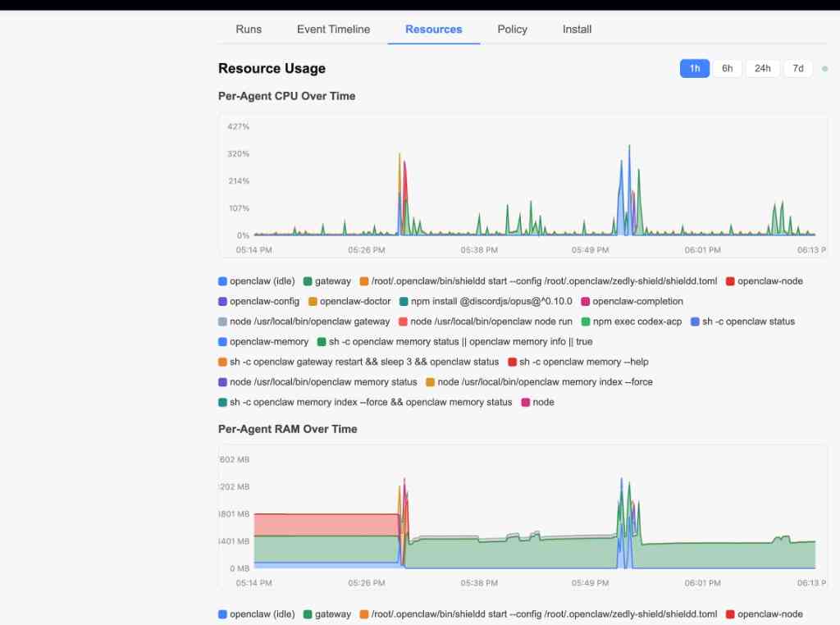Toggle sh -c openclaw status legend swatch

(695, 322)
